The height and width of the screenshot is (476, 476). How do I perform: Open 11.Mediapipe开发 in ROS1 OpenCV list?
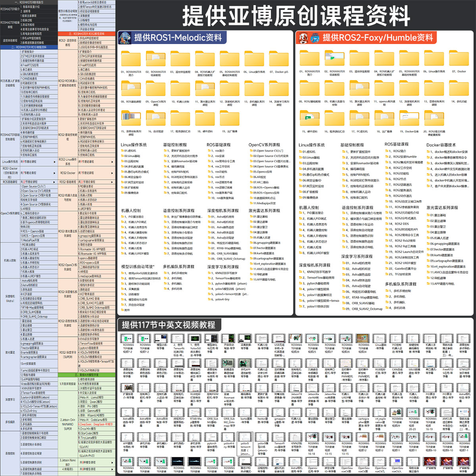(x=262, y=203)
